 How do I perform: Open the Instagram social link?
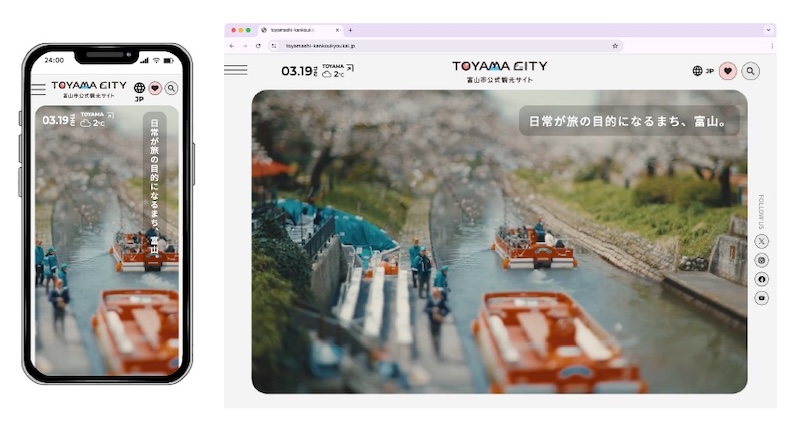pos(762,260)
